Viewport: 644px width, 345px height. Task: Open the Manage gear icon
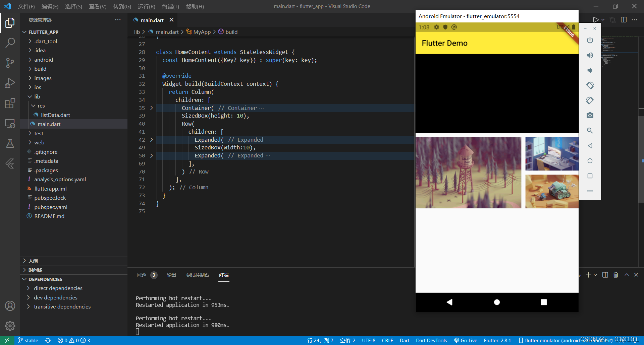tap(10, 326)
